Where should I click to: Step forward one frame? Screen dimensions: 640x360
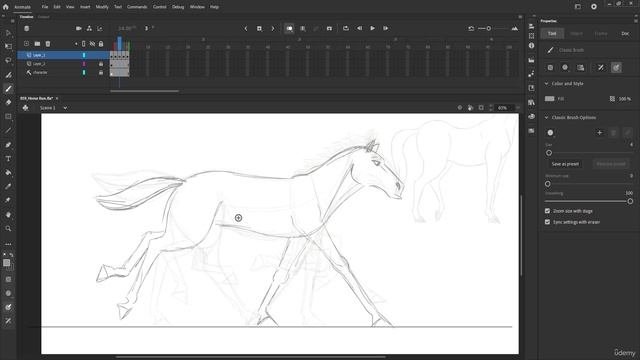(385, 29)
